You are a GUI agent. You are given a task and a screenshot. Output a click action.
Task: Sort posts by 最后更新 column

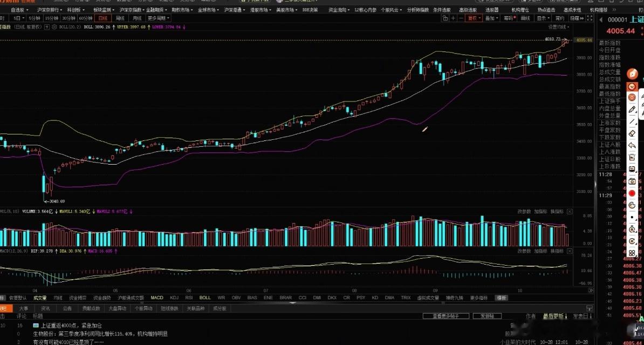point(556,316)
